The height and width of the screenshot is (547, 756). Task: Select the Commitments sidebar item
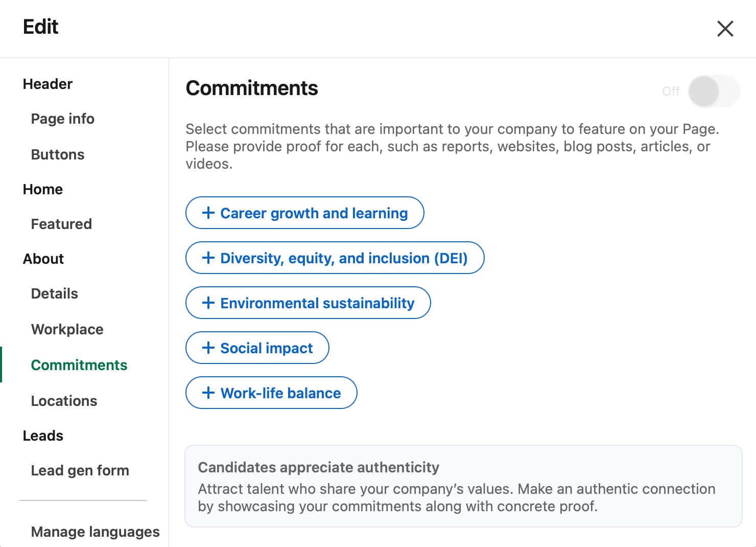[79, 365]
